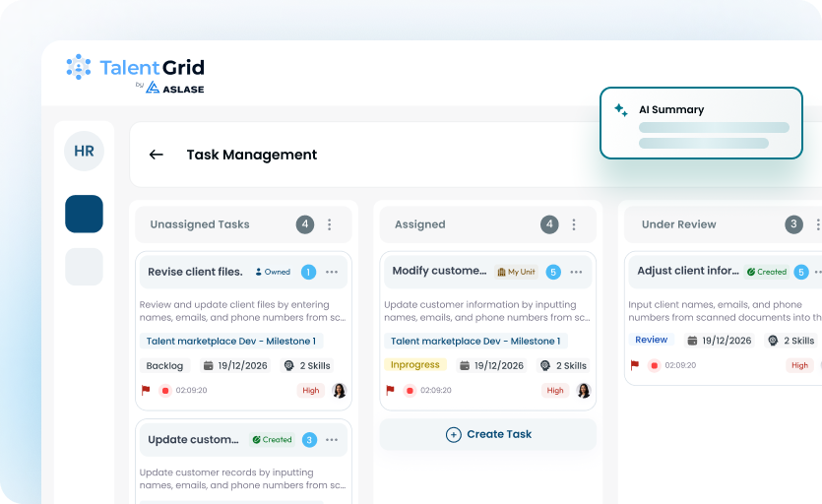The image size is (822, 504).
Task: Stop the timer on Adjust client info card
Action: [655, 365]
